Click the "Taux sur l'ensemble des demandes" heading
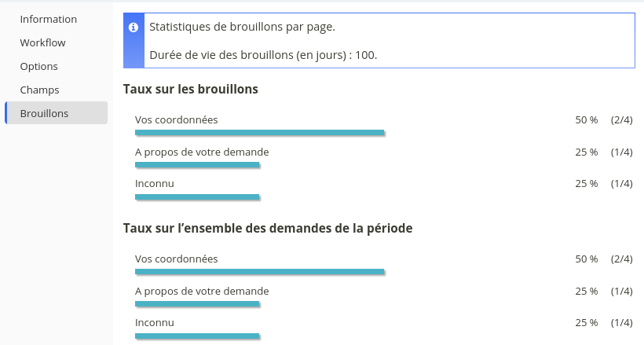This screenshot has width=644, height=345. click(268, 228)
